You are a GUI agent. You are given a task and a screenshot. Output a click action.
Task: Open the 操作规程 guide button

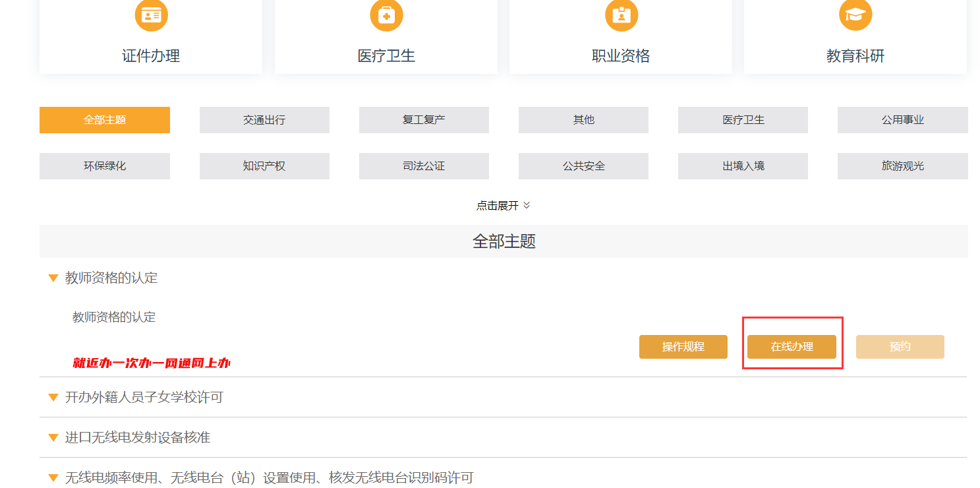683,347
